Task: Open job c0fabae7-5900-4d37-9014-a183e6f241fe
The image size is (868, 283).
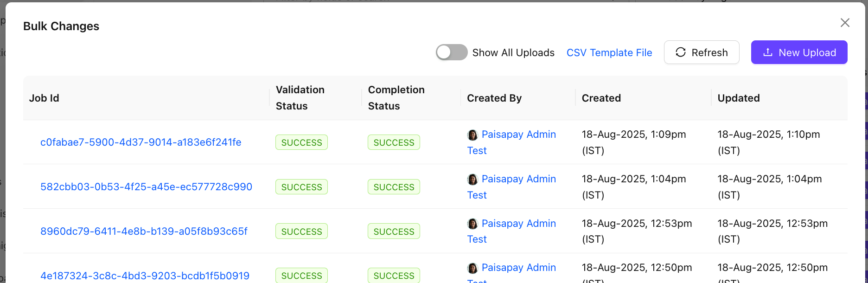Action: [x=140, y=142]
